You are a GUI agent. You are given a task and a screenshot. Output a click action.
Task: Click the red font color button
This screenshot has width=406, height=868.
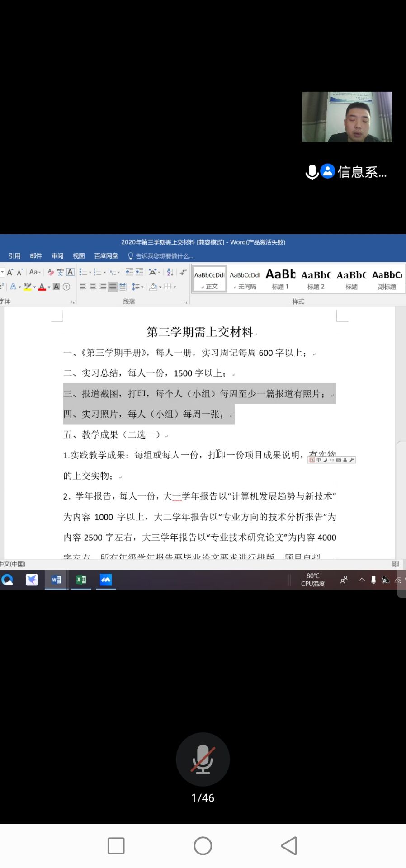[42, 287]
